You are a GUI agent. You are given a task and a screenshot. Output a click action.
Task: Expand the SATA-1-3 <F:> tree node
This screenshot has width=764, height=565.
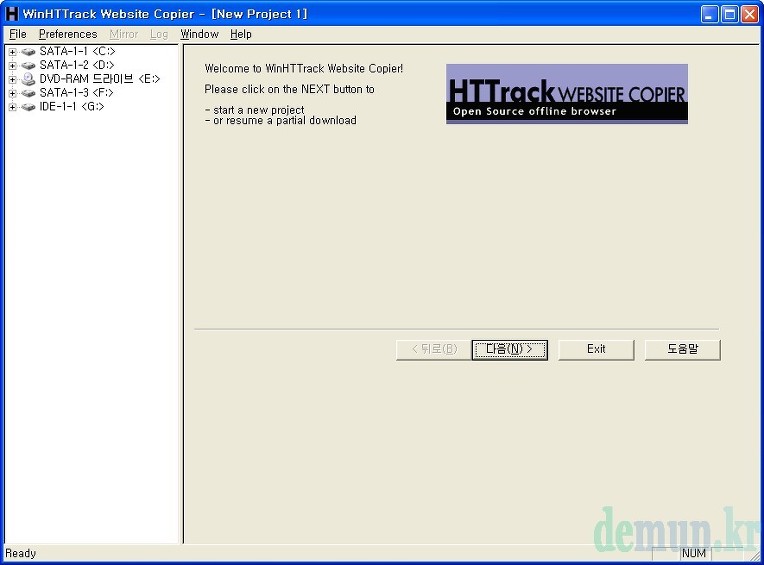point(13,94)
